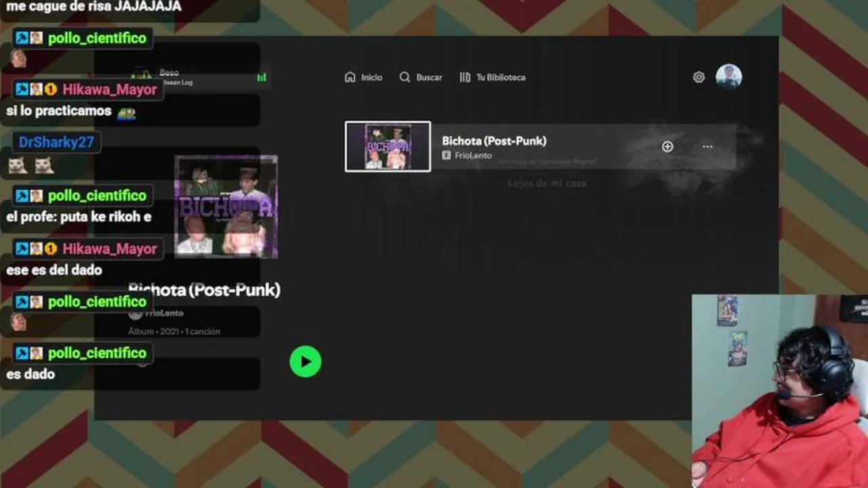Click chat message 'ese es del dado'

[54, 270]
